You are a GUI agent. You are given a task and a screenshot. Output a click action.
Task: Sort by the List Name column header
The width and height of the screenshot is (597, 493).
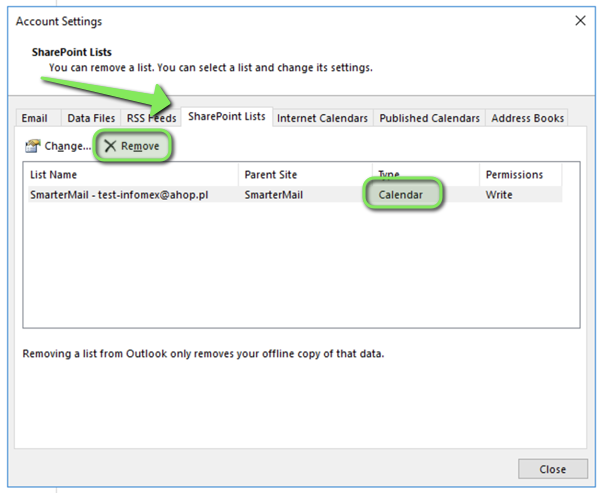133,175
